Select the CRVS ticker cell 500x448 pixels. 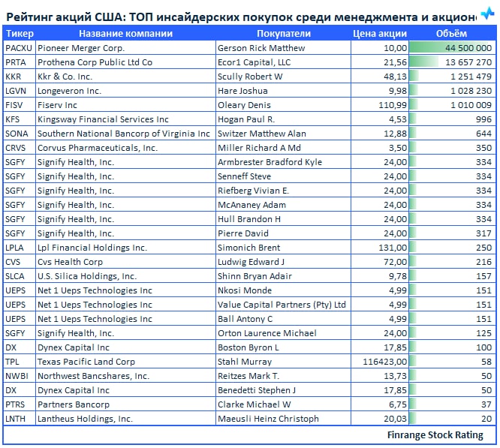(19, 148)
